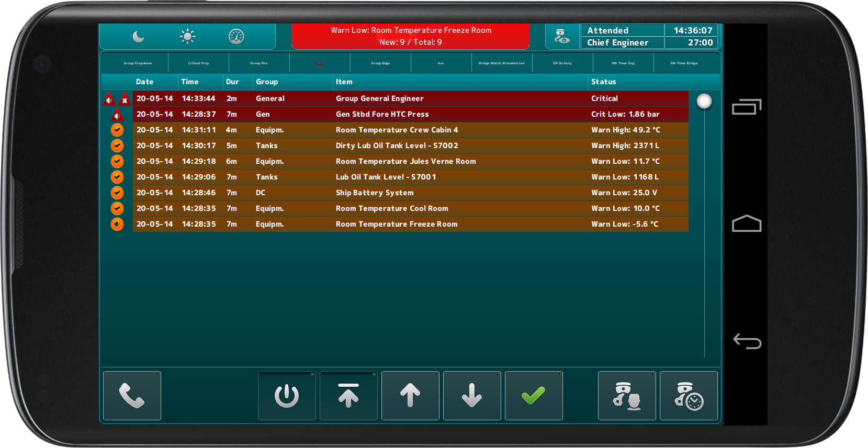Open the Group Fire tab

click(x=259, y=63)
